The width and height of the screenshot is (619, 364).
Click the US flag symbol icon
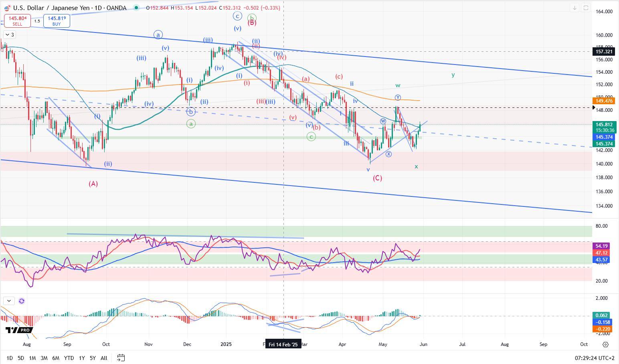(7, 8)
